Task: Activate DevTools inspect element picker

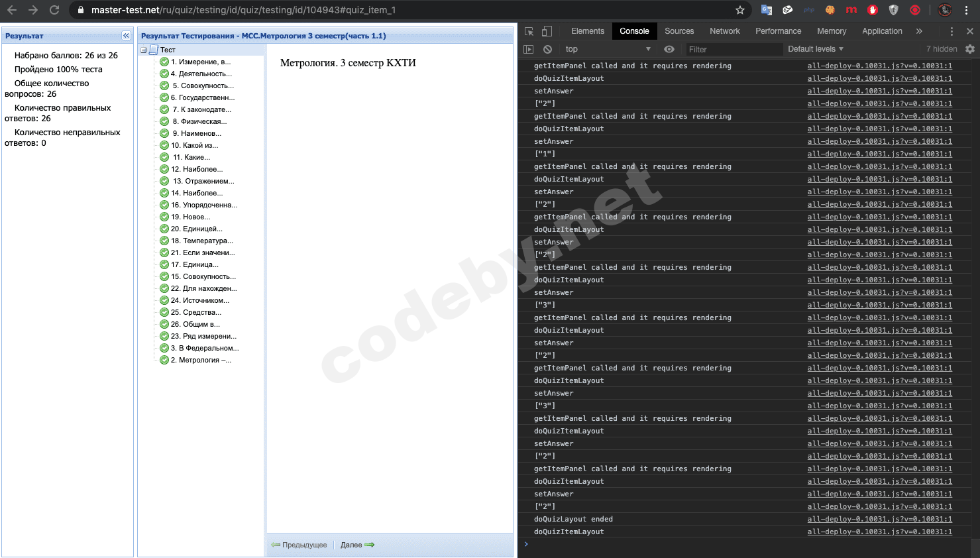Action: pyautogui.click(x=529, y=31)
